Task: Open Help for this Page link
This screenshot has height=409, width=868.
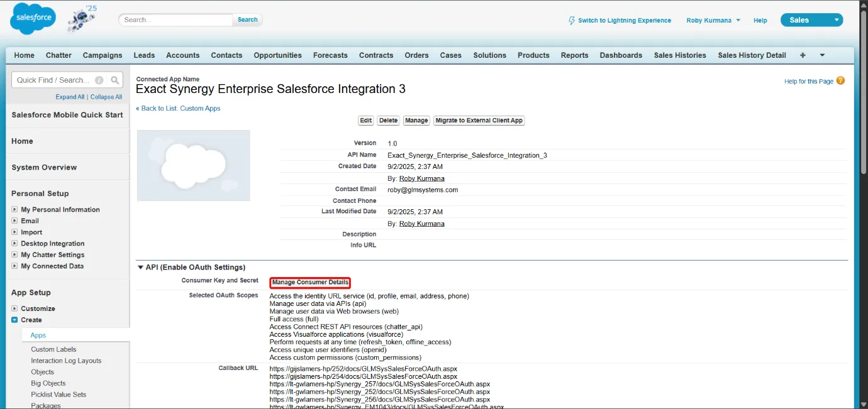Action: pyautogui.click(x=809, y=81)
